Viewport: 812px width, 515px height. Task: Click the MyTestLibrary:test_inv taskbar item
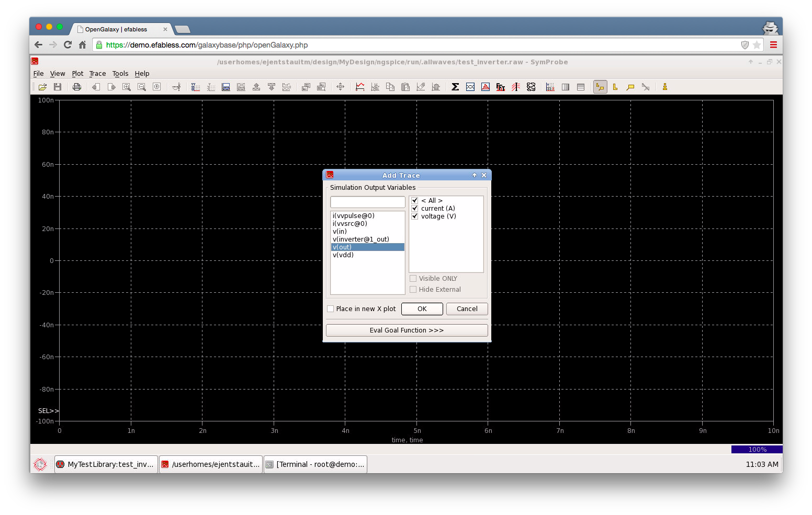point(106,464)
